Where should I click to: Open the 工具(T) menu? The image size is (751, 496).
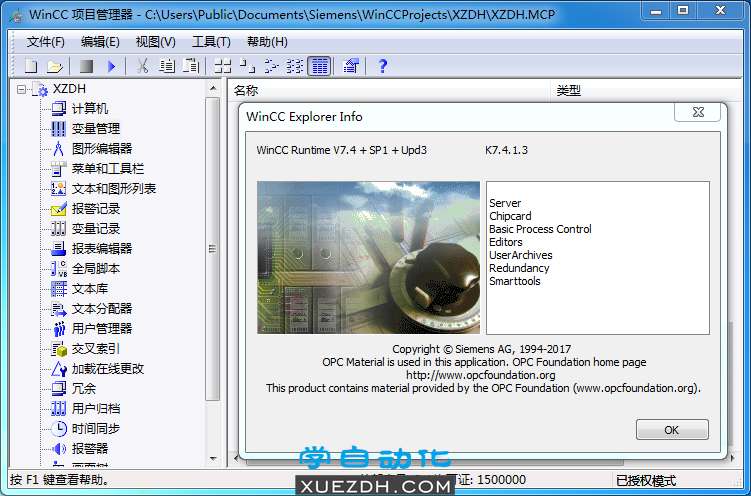pos(211,42)
